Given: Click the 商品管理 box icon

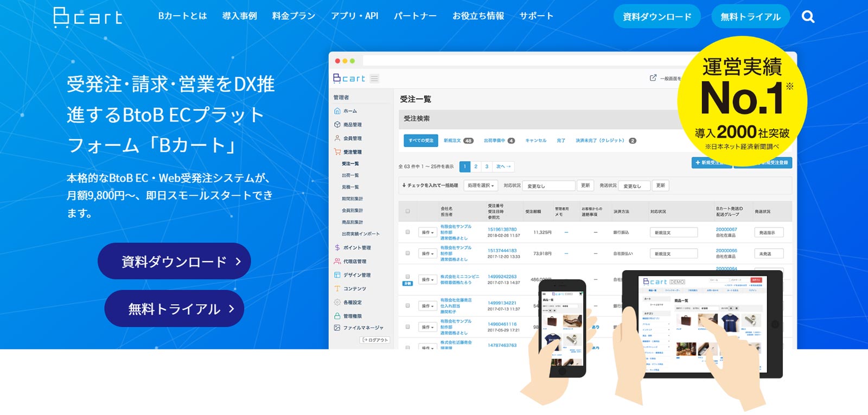Looking at the screenshot, I should pos(337,124).
